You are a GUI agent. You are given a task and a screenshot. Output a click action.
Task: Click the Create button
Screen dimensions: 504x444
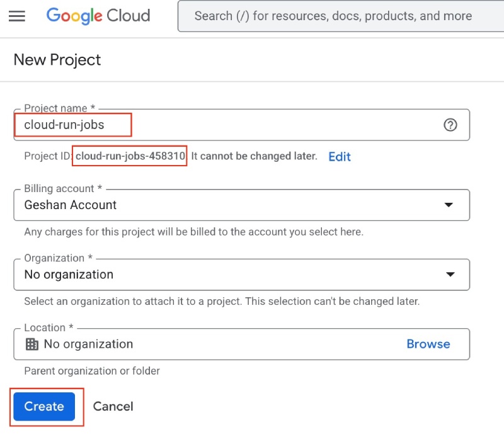pos(43,406)
